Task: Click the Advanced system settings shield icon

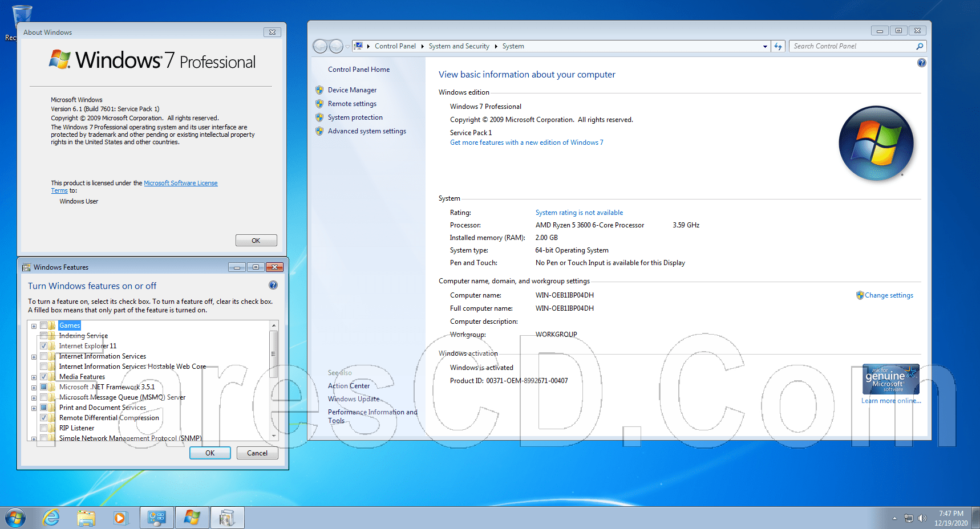Action: coord(319,131)
